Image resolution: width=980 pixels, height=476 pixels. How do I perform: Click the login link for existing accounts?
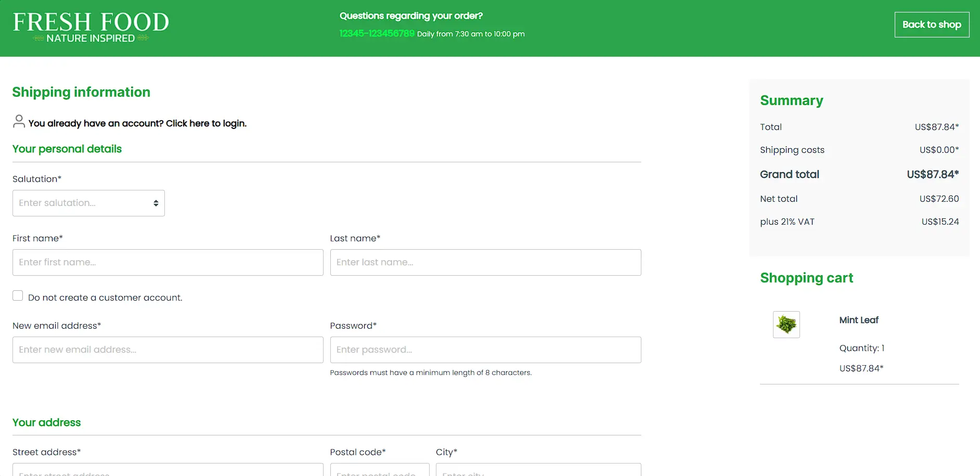(x=137, y=123)
